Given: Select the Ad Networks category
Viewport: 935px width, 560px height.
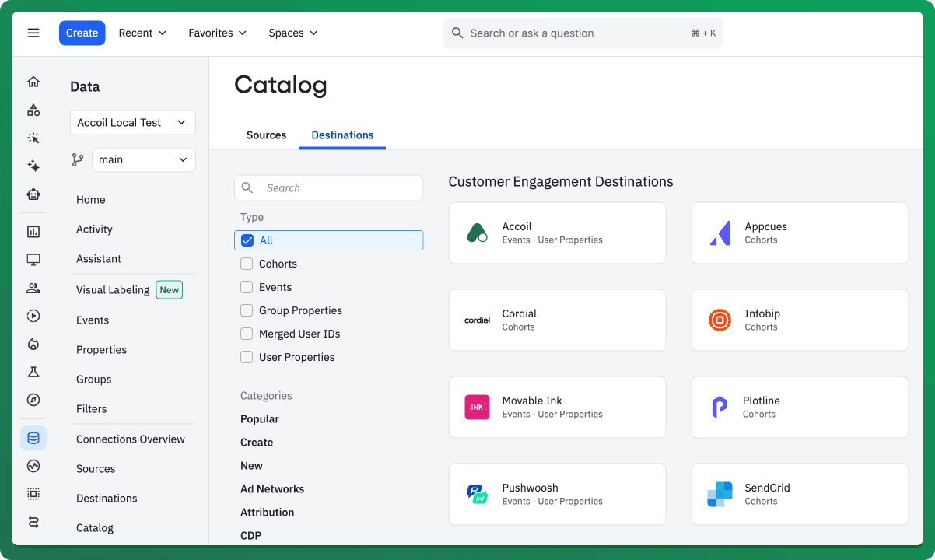Looking at the screenshot, I should pyautogui.click(x=272, y=488).
